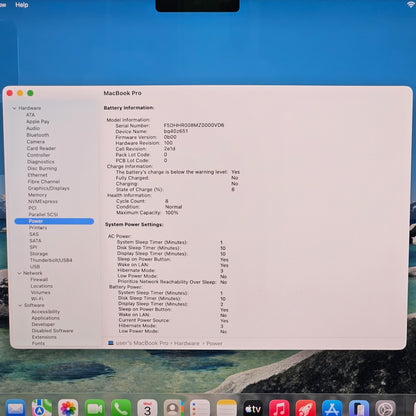Open the Music app in the Dock
The image size is (416, 416).
point(279,408)
